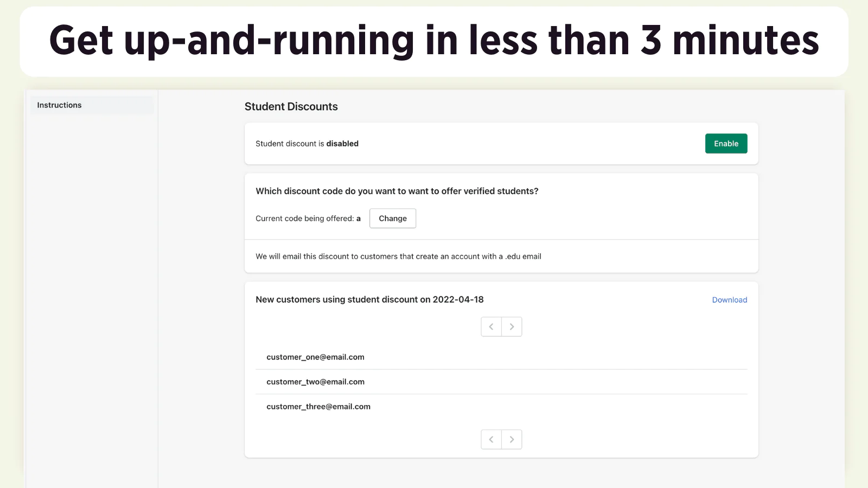
Task: Click the Student Discounts page heading
Action: point(291,107)
